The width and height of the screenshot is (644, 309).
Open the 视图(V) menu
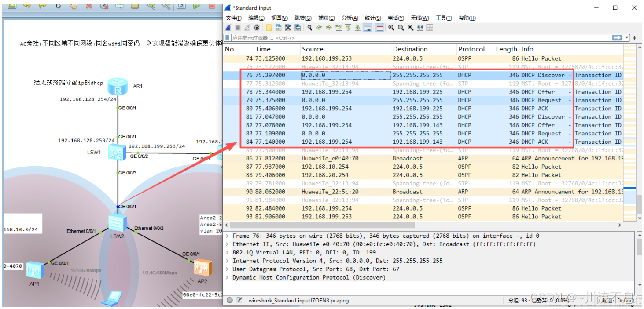click(280, 18)
